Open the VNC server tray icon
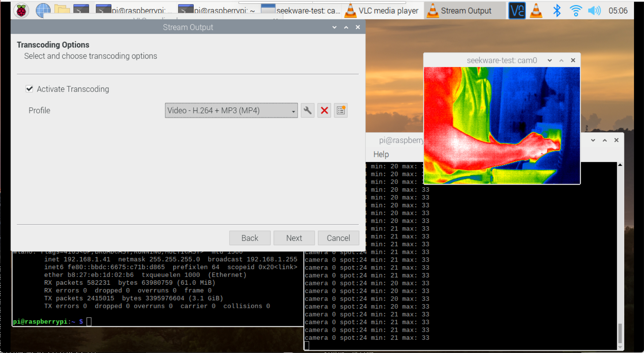 517,11
